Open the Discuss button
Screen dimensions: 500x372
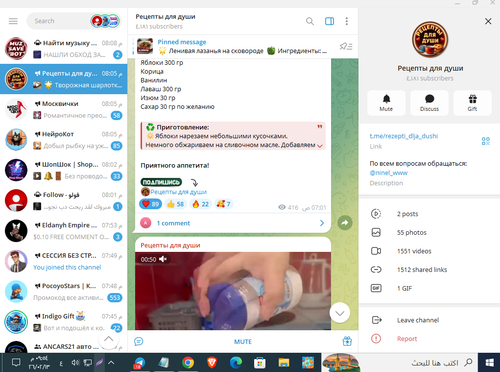click(x=429, y=103)
